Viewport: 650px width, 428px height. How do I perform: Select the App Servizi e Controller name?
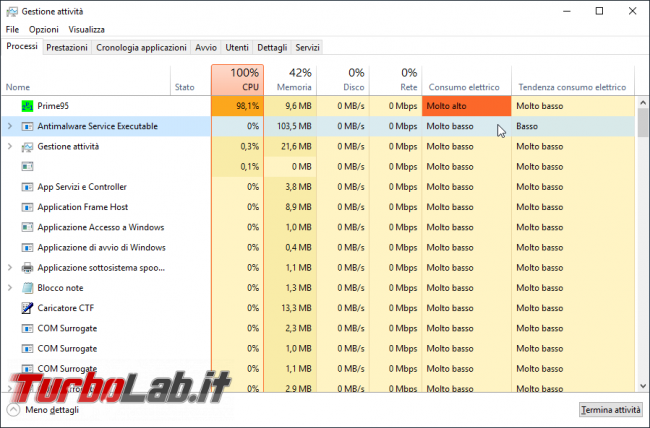(82, 187)
